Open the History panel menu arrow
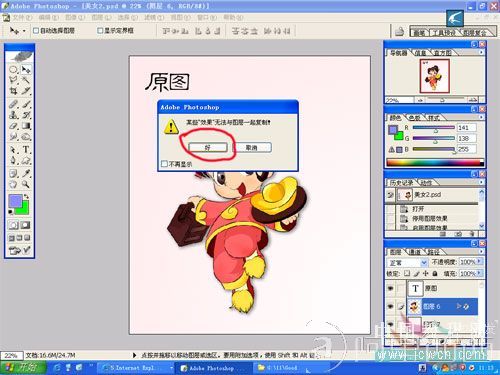The image size is (500, 375). click(x=481, y=182)
